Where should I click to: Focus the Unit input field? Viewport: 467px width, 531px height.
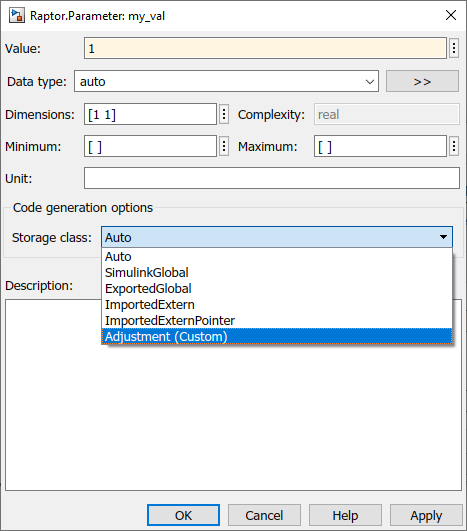[x=272, y=178]
